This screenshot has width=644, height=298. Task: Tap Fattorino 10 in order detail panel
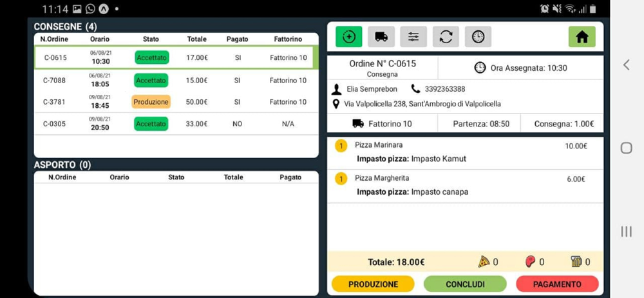tap(390, 123)
